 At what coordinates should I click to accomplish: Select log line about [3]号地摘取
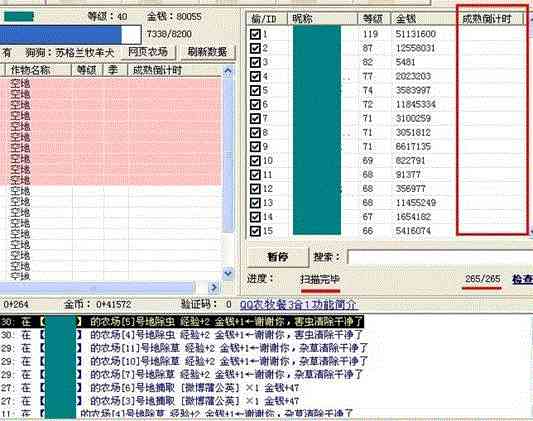click(150, 401)
